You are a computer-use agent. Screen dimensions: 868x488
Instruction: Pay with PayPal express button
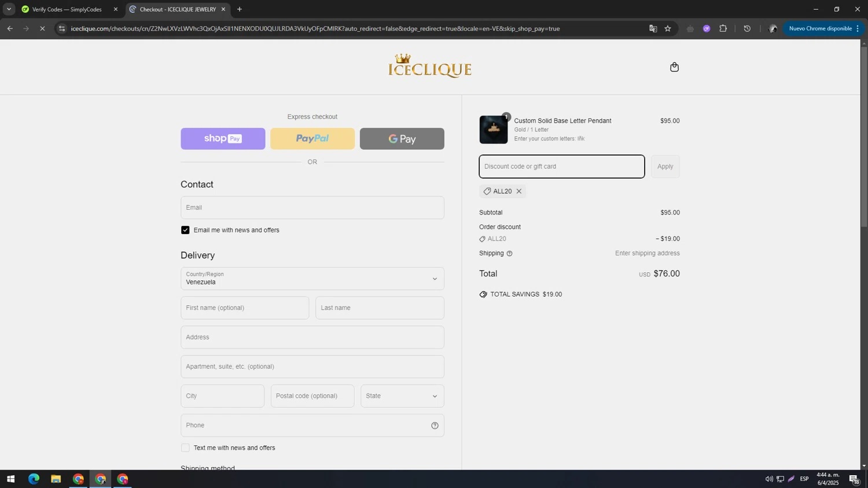coord(312,139)
